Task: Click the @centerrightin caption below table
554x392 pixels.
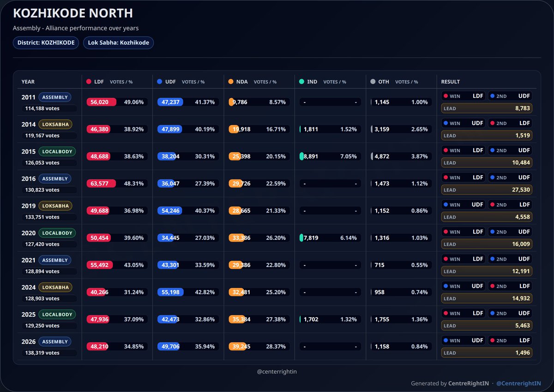Action: pyautogui.click(x=277, y=371)
